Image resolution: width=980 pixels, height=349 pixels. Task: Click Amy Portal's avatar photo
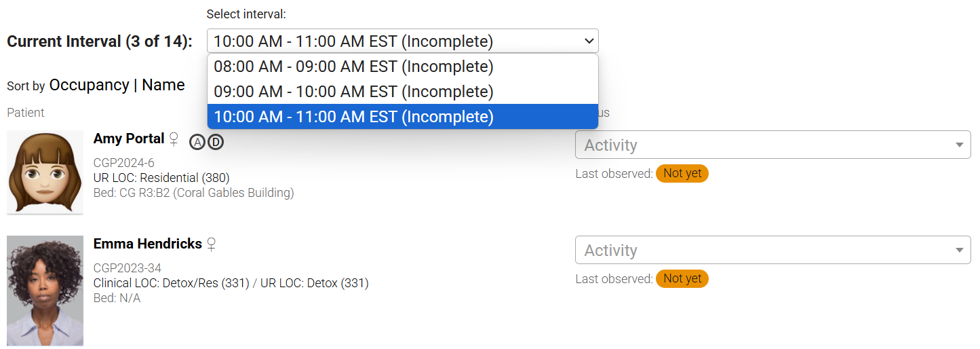click(45, 172)
